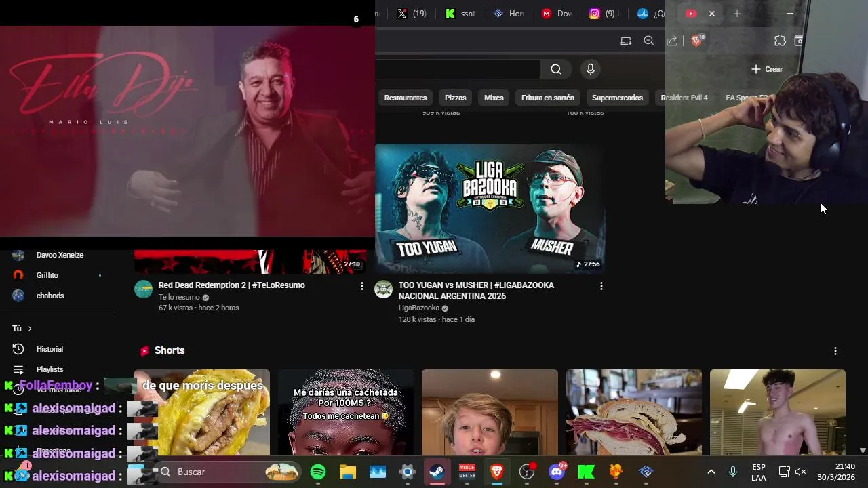The height and width of the screenshot is (488, 868).
Task: Open options menu for TOO YUGAN vs MUSHER video
Action: pyautogui.click(x=601, y=286)
